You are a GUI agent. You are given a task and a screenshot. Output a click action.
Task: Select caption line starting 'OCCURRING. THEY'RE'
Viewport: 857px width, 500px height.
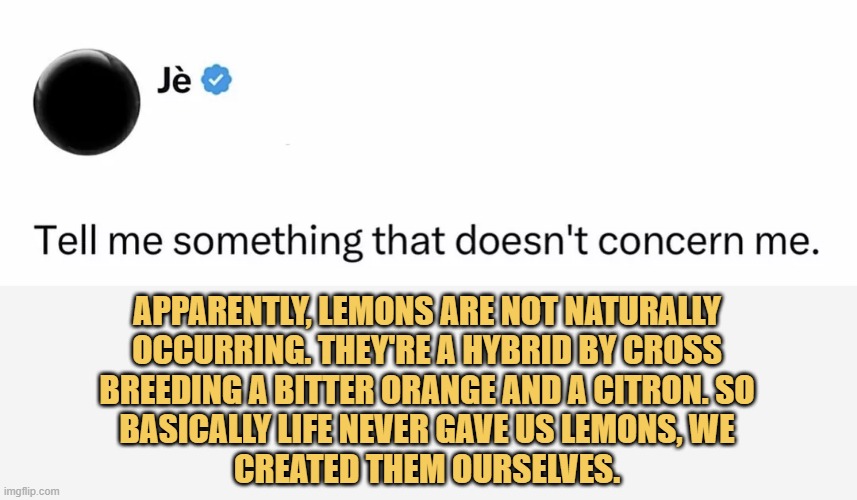(x=427, y=351)
